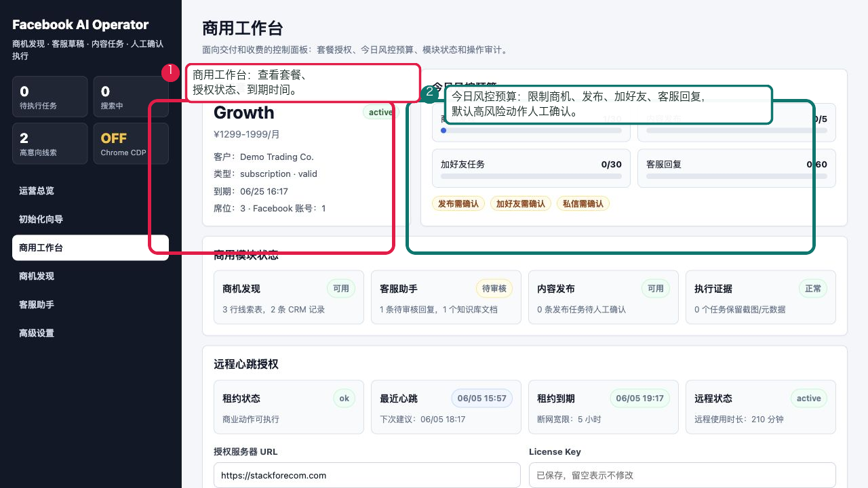The image size is (868, 488).
Task: Click the 06/05 15:57 badge for 最近心跳
Action: click(482, 399)
